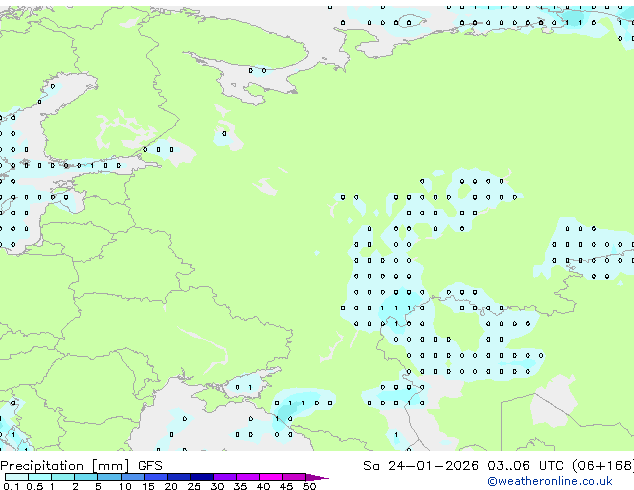
Task: Click the '0.5' legend scale value
Action: click(35, 486)
